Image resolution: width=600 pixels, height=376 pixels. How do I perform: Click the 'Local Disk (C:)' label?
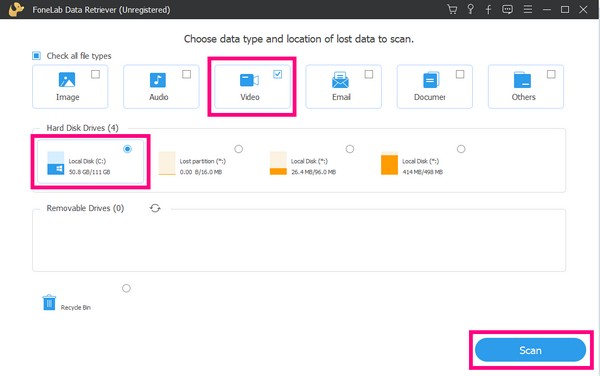tap(87, 161)
